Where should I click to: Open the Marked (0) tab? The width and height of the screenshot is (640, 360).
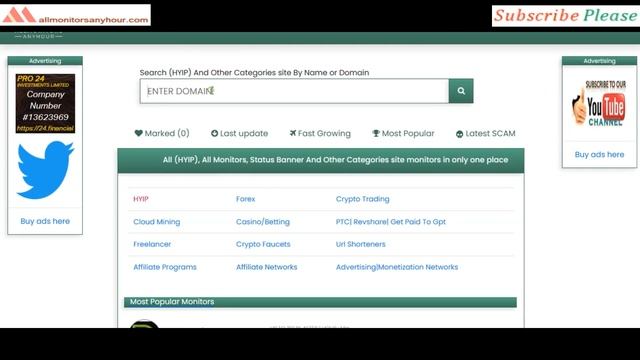tap(162, 133)
